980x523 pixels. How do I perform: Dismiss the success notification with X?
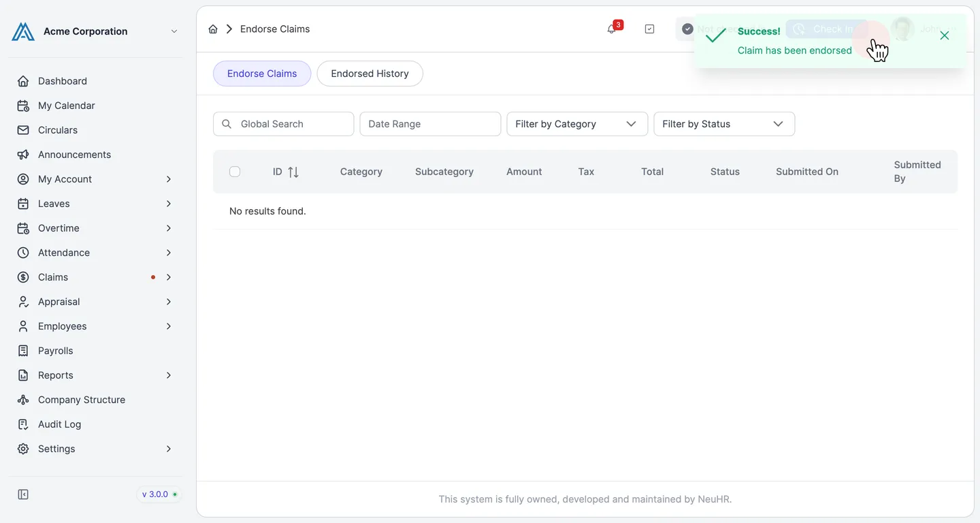coord(945,35)
